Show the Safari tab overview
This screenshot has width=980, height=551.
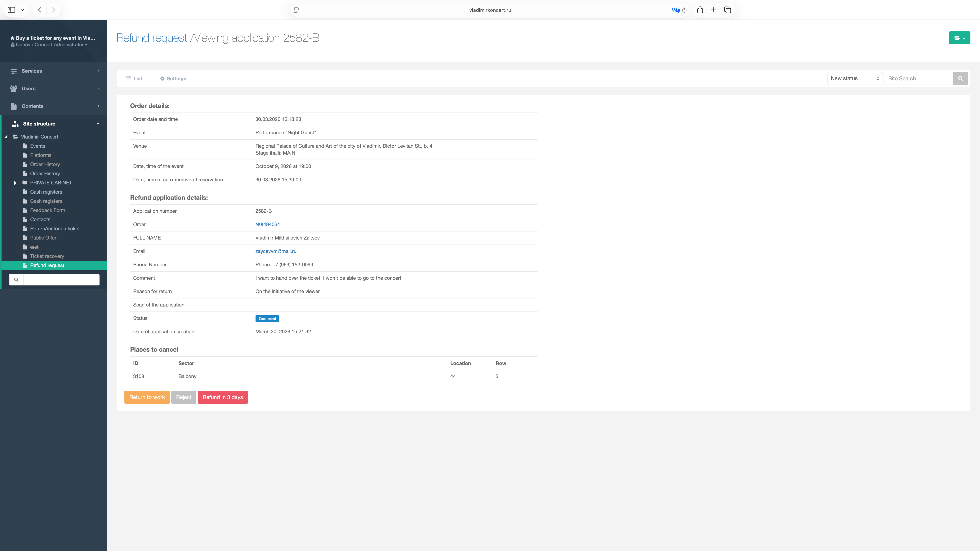pyautogui.click(x=727, y=10)
